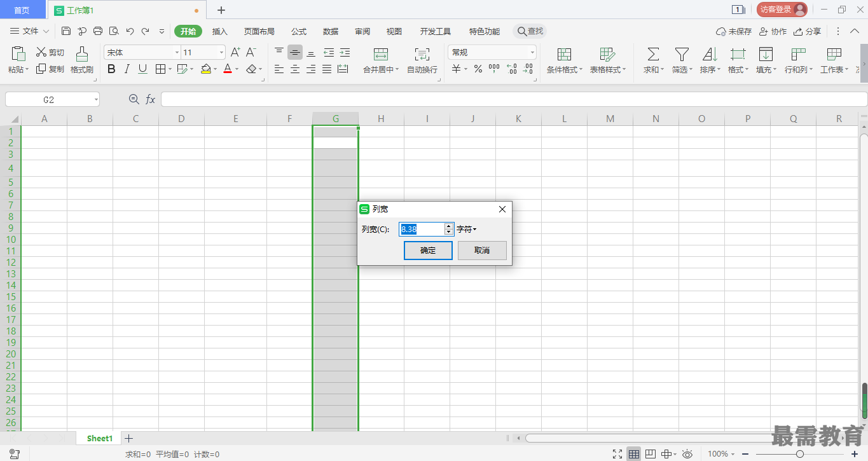The width and height of the screenshot is (868, 461).
Task: Click the Save icon in quick toolbar
Action: (66, 31)
